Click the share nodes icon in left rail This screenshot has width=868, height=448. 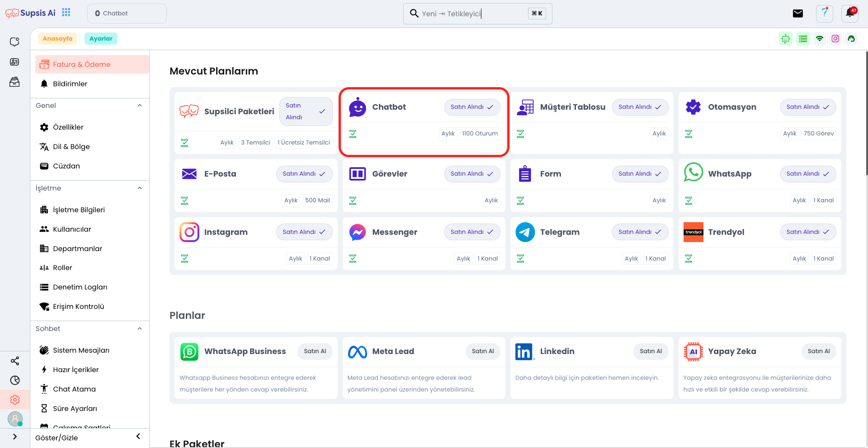15,361
